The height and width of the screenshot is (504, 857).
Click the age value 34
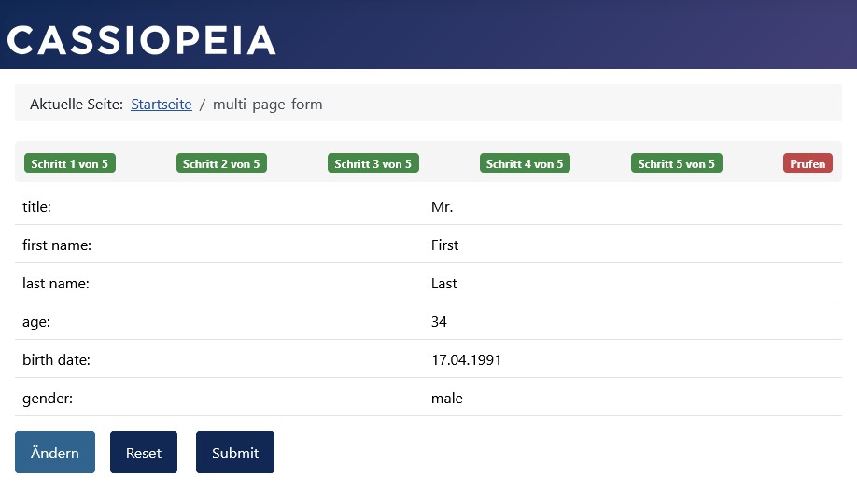[440, 322]
